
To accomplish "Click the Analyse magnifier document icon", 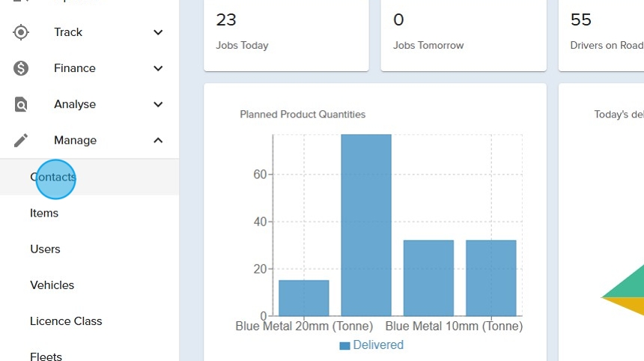I will pos(21,104).
